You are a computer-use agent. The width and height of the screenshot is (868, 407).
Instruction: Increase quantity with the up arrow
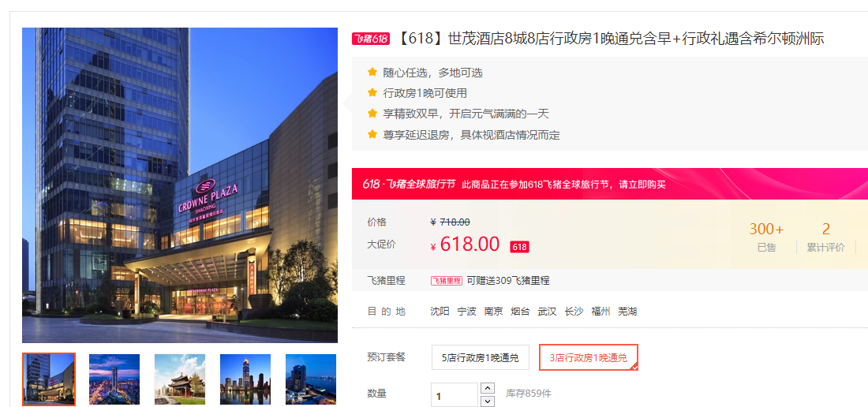pyautogui.click(x=487, y=389)
